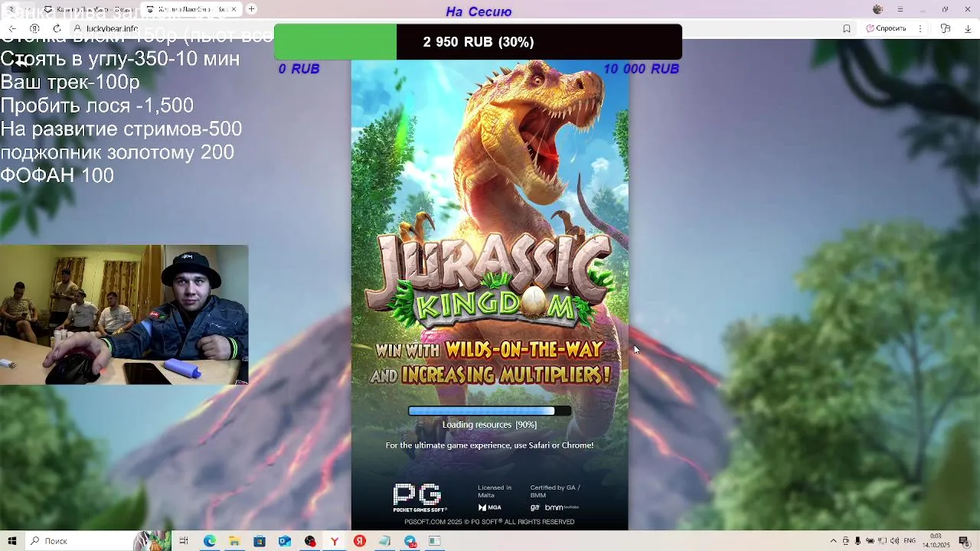Open the white Yandex Browser taskbar icon

tap(335, 541)
